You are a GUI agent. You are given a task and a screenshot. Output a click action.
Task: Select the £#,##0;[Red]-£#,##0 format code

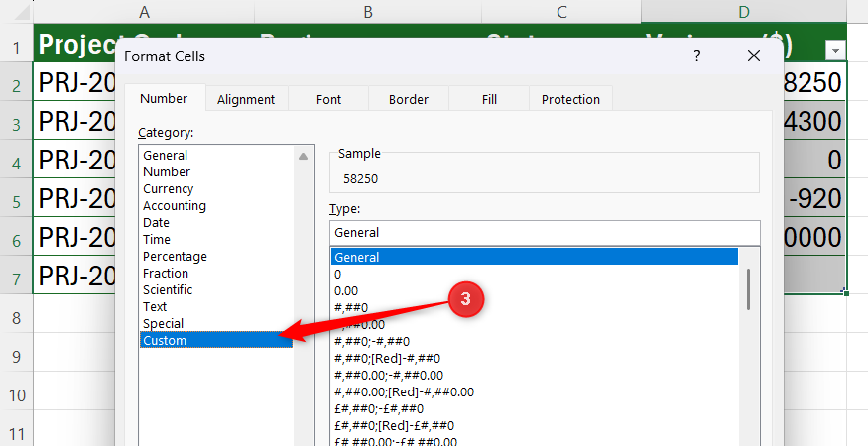(x=535, y=426)
